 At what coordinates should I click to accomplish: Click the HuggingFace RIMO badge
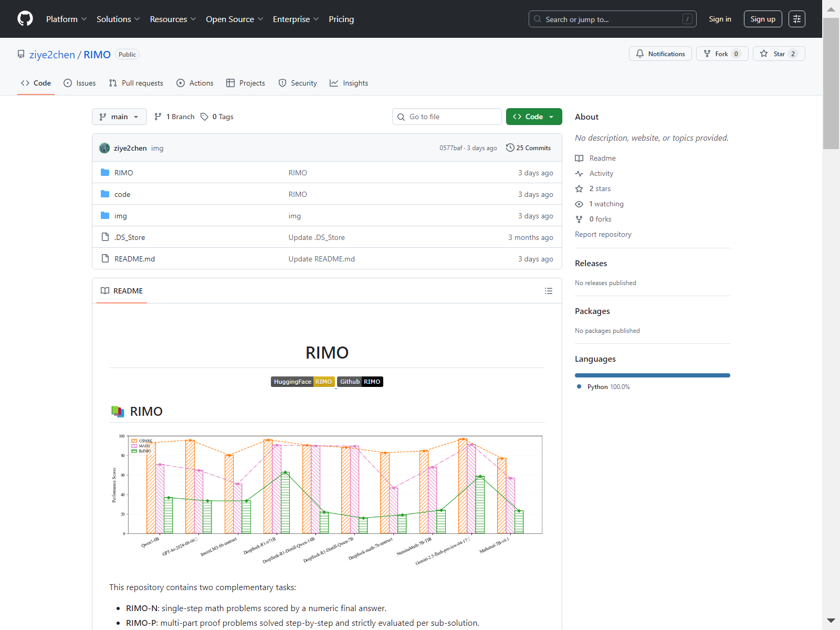303,382
